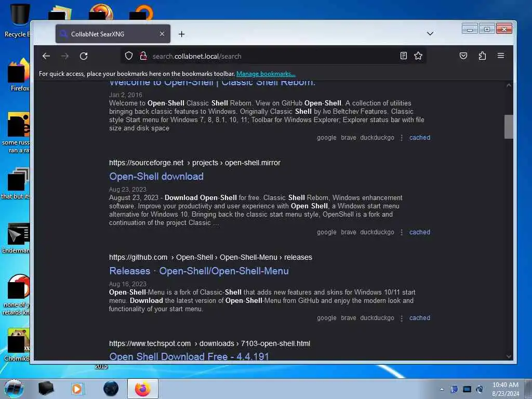Image resolution: width=532 pixels, height=399 pixels.
Task: Click the page vertical scrollbar thumb
Action: point(508,127)
